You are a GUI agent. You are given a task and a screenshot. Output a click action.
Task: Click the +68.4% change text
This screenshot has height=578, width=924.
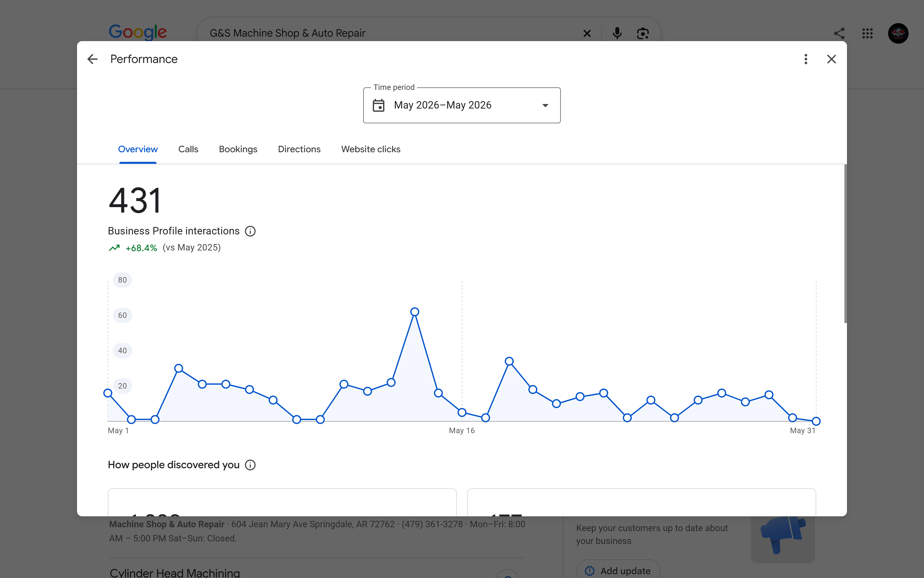(x=141, y=248)
